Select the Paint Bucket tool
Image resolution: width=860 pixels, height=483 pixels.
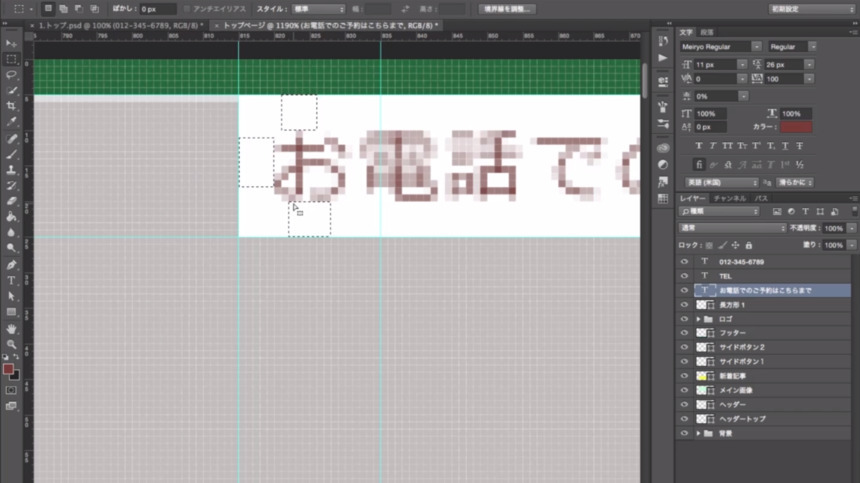[11, 217]
